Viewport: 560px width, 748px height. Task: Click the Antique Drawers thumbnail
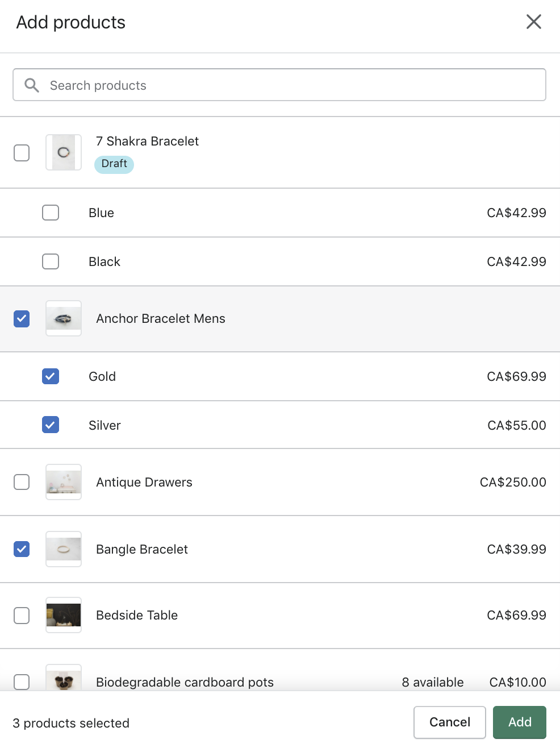(x=64, y=482)
